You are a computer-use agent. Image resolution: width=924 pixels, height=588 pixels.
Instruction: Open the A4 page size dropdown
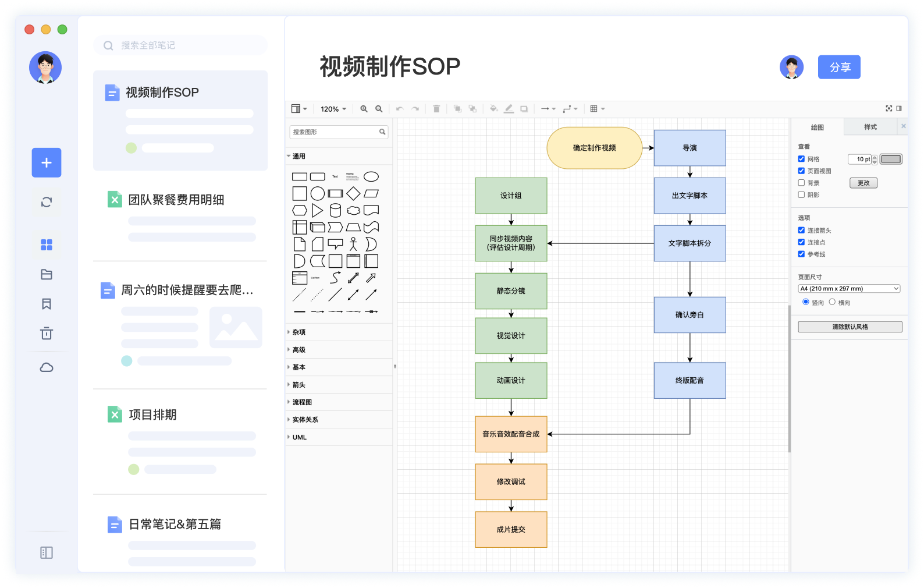(849, 289)
